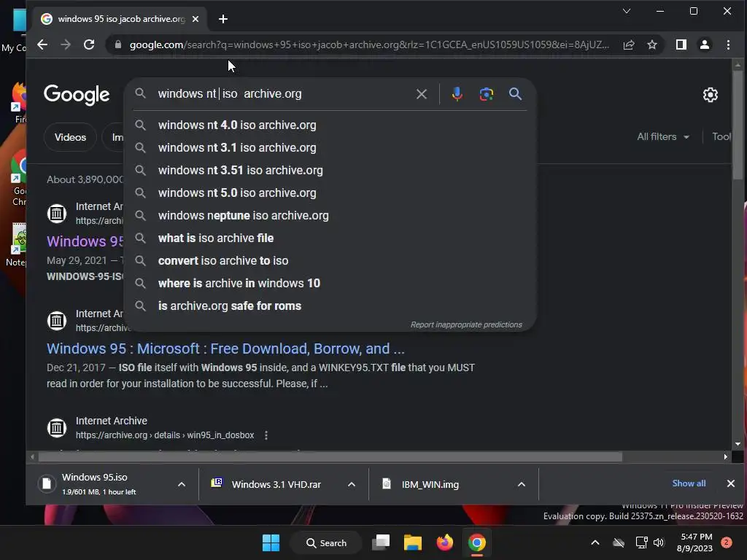Open the taskbar Search box
Screen dimensions: 747x560
[326, 542]
